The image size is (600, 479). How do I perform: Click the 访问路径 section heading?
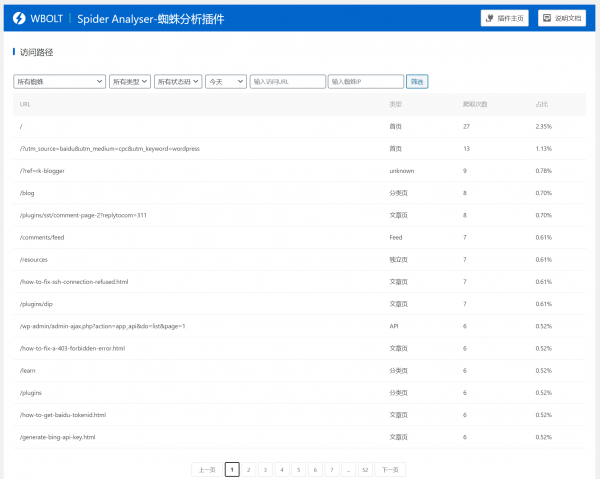(x=36, y=52)
